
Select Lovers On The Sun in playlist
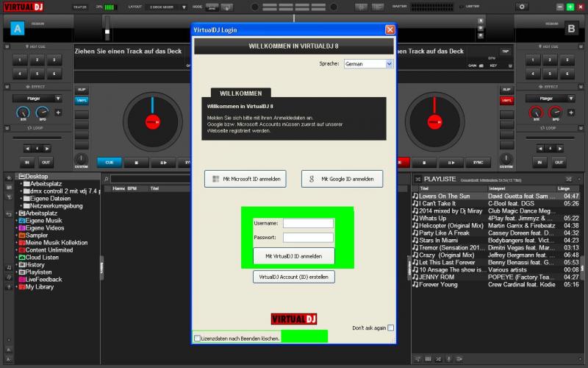pos(495,196)
